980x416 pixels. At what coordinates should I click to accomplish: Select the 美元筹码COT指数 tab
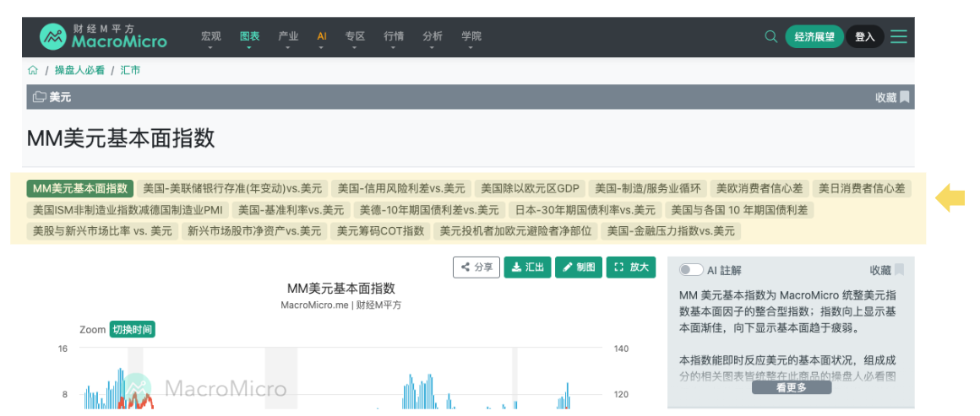click(380, 231)
